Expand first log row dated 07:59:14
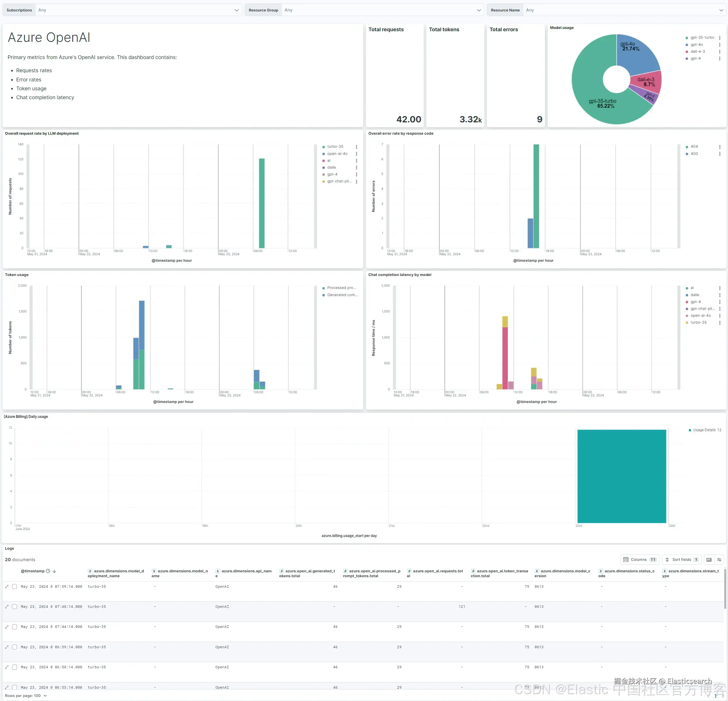This screenshot has width=728, height=701. pyautogui.click(x=7, y=587)
